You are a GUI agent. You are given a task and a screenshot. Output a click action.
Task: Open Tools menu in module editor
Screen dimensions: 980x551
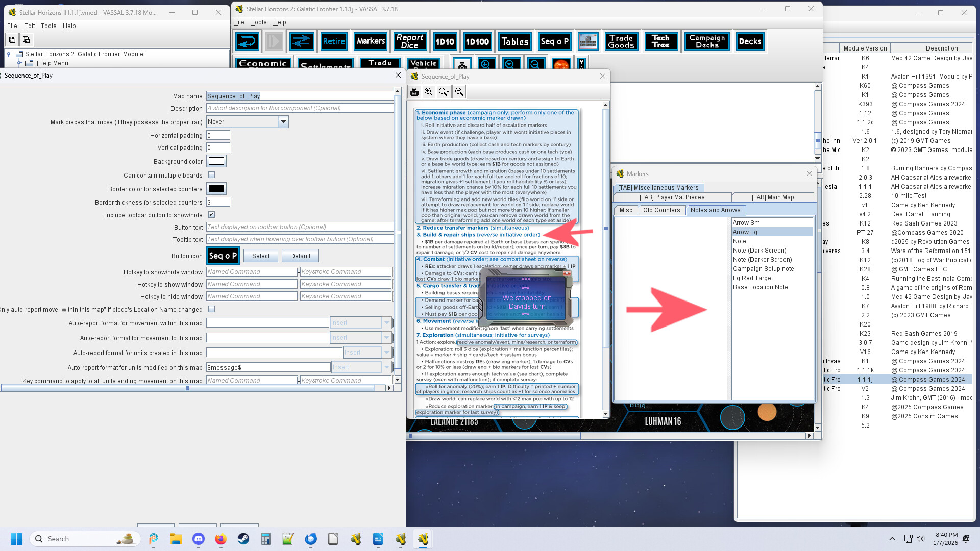coord(48,26)
